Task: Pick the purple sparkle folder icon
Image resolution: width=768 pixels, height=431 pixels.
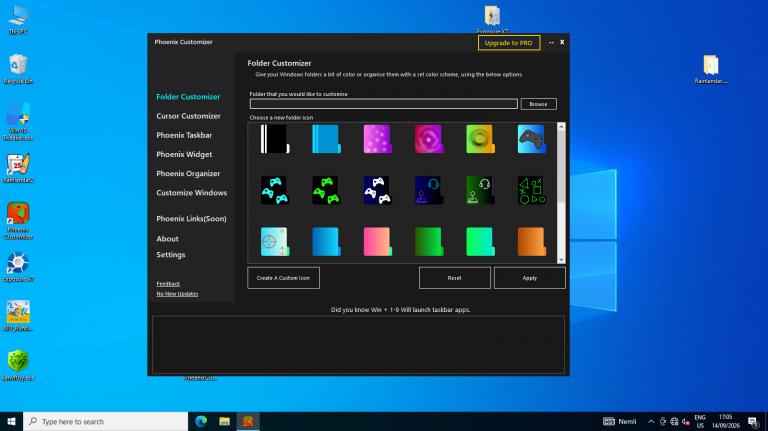Action: tap(377, 139)
